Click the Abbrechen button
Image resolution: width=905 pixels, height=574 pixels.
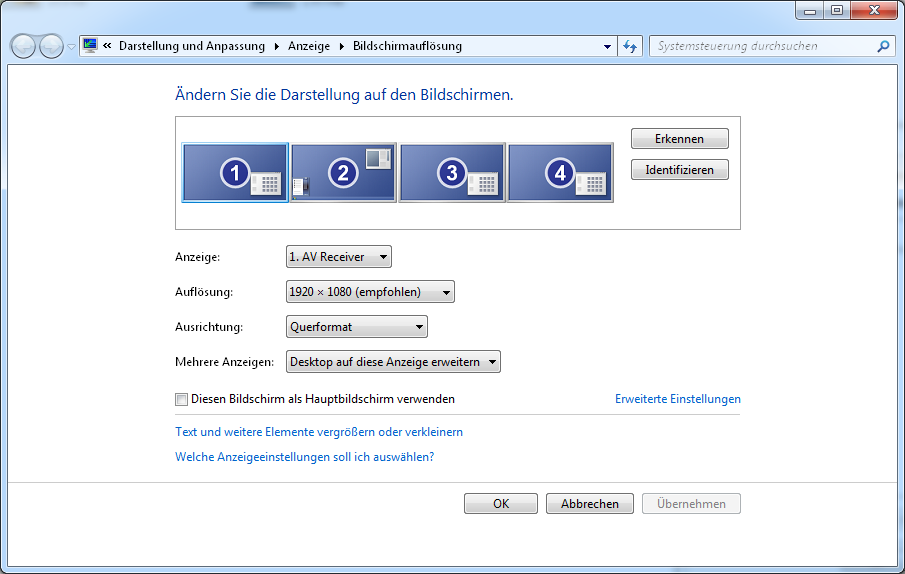[x=589, y=504]
